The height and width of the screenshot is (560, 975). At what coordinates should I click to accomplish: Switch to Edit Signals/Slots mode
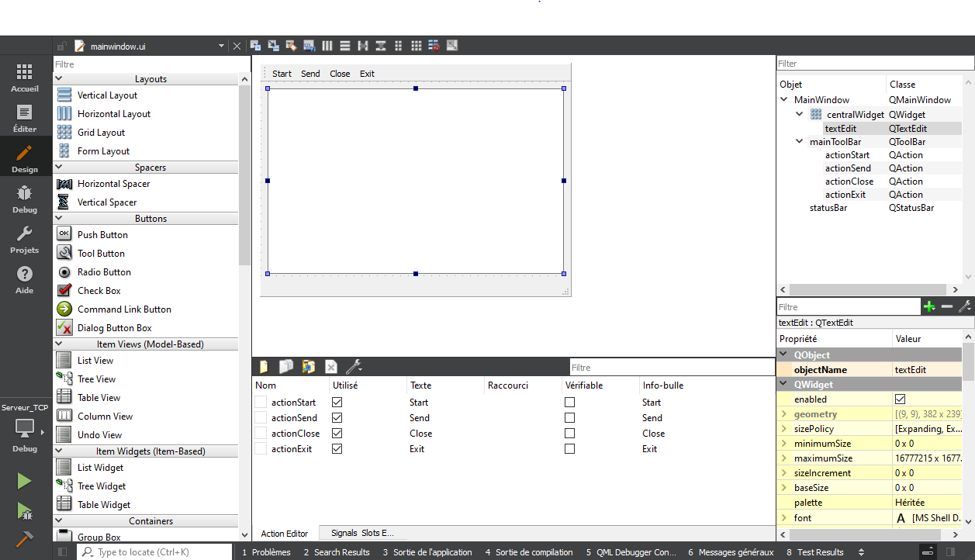point(272,45)
